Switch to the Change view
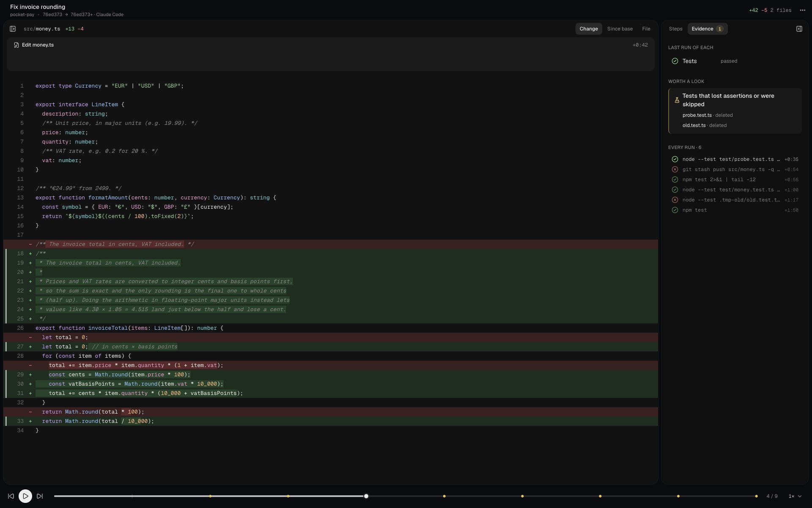This screenshot has height=508, width=812. [588, 29]
